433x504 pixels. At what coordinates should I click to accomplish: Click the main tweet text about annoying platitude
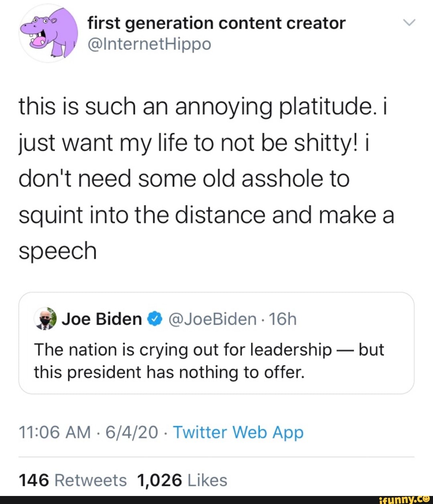(206, 179)
